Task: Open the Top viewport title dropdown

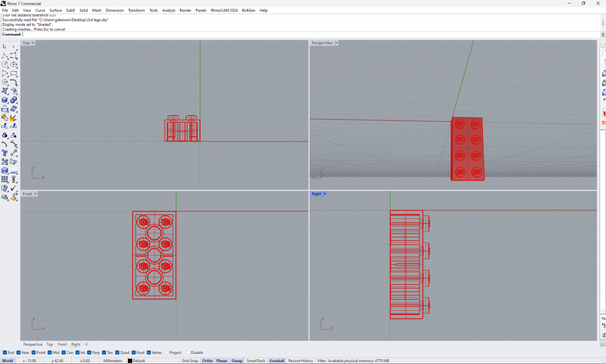Action: click(33, 43)
